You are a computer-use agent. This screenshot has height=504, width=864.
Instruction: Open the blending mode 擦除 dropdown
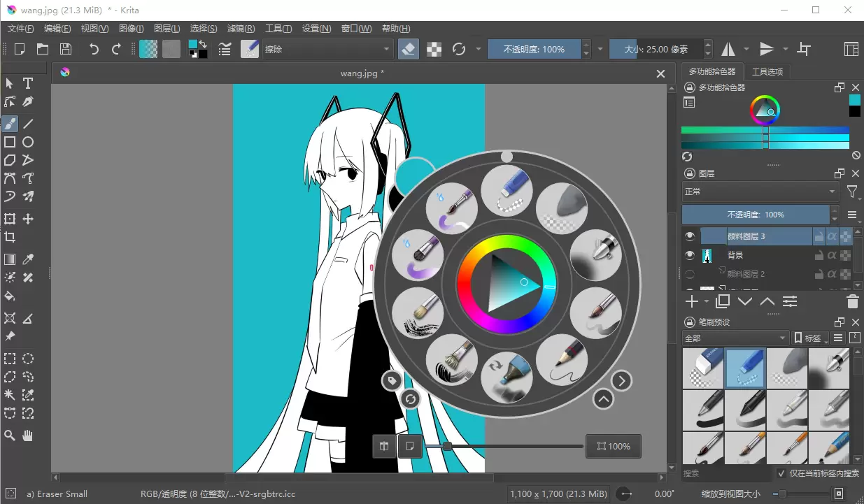pyautogui.click(x=327, y=49)
